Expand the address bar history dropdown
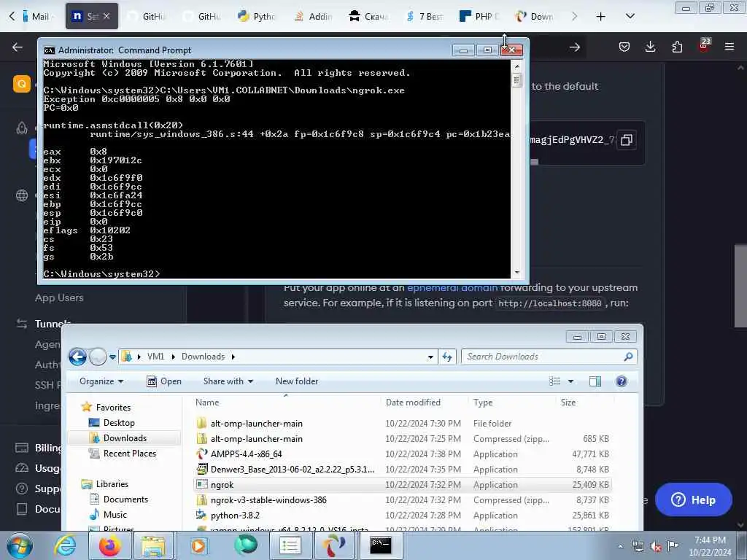This screenshot has width=747, height=560. pos(430,357)
